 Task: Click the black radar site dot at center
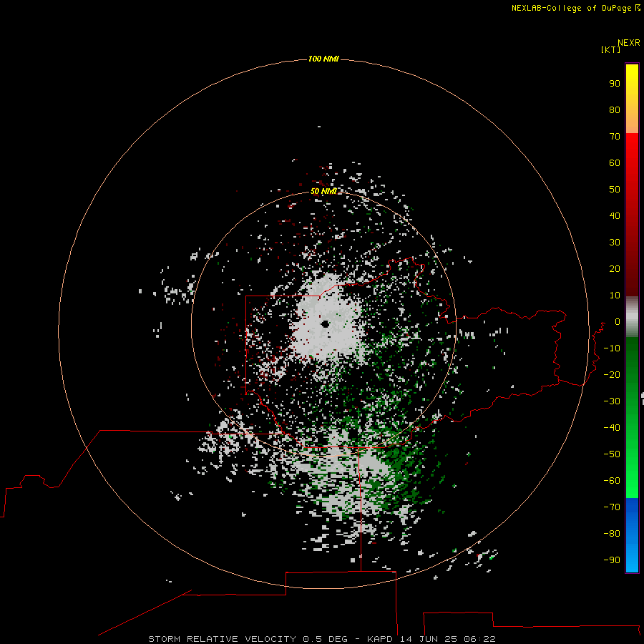click(x=326, y=324)
